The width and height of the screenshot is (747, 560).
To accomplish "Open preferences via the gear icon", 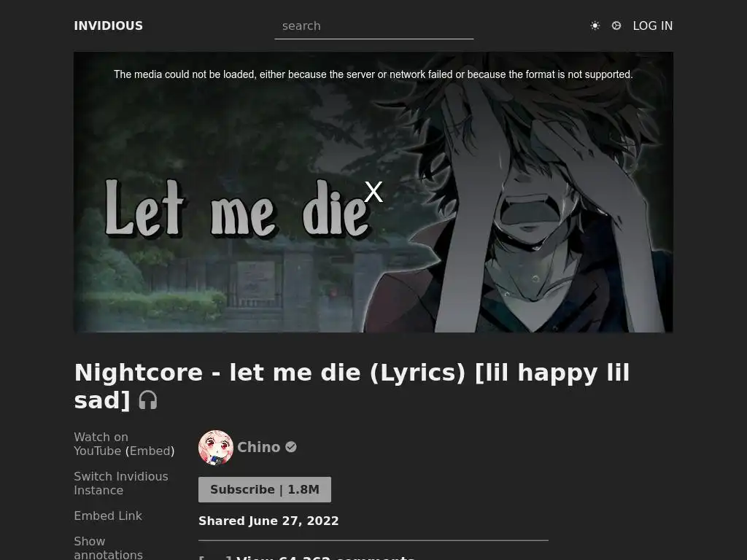I will coord(616,26).
